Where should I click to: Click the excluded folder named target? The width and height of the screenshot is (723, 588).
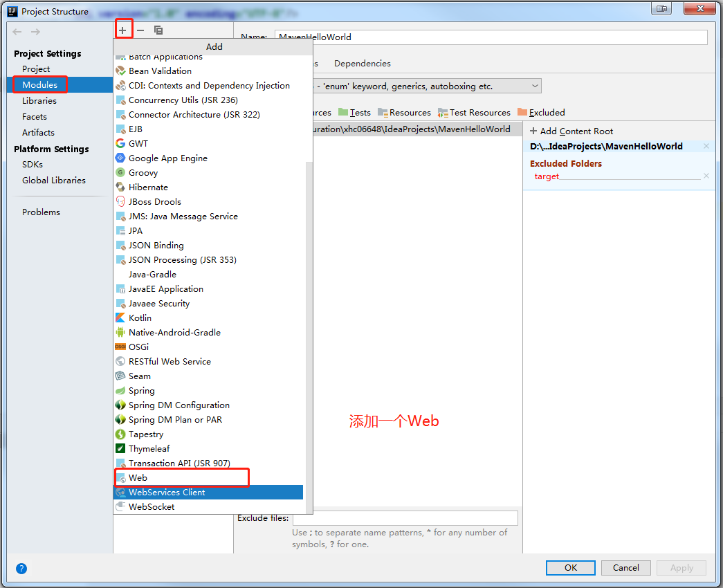[547, 176]
